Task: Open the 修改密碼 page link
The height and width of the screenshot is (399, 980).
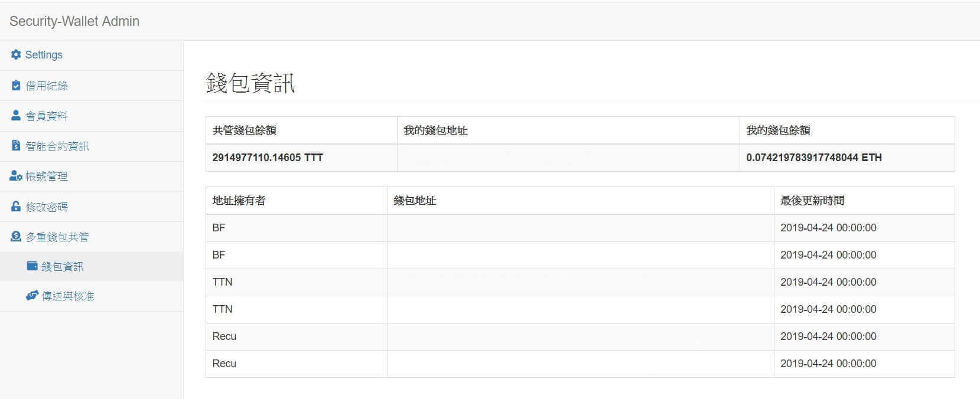Action: pyautogui.click(x=47, y=207)
